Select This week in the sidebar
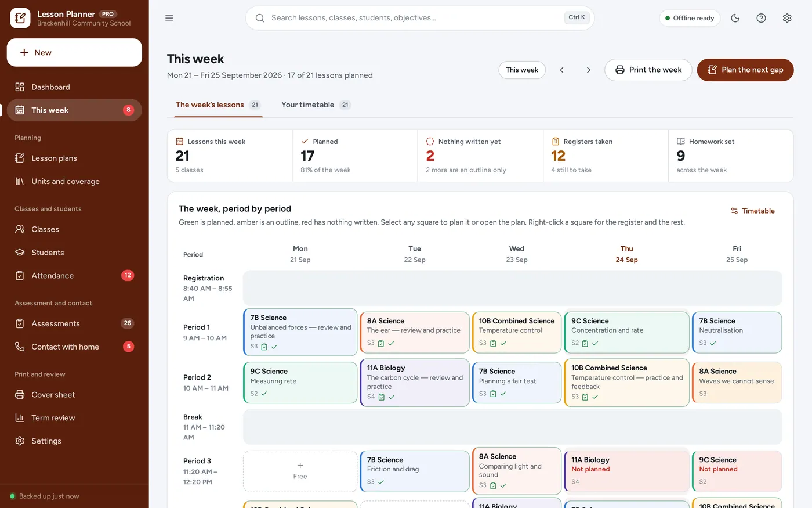This screenshot has height=508, width=812. pyautogui.click(x=74, y=110)
